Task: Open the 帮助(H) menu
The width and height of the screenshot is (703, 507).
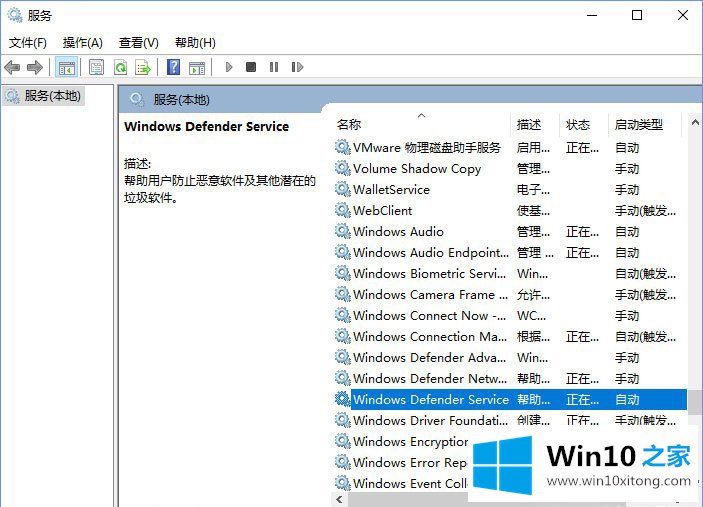Action: pos(195,43)
